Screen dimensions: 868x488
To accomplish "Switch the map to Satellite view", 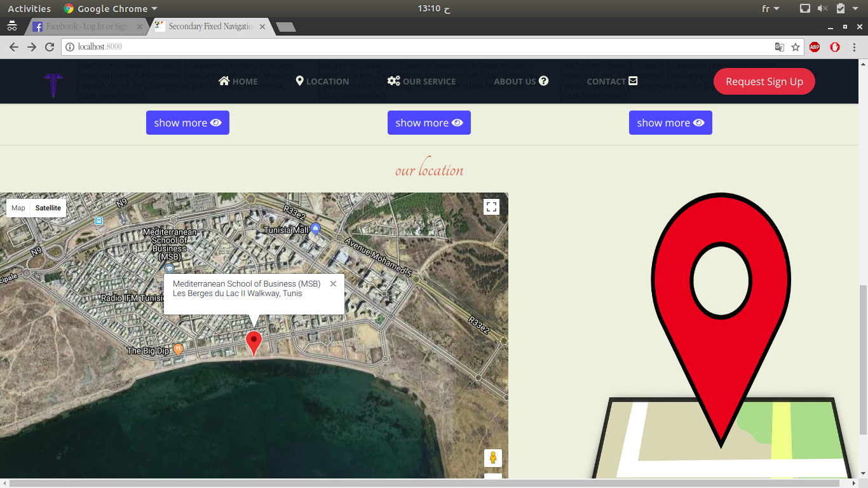I will coord(48,208).
